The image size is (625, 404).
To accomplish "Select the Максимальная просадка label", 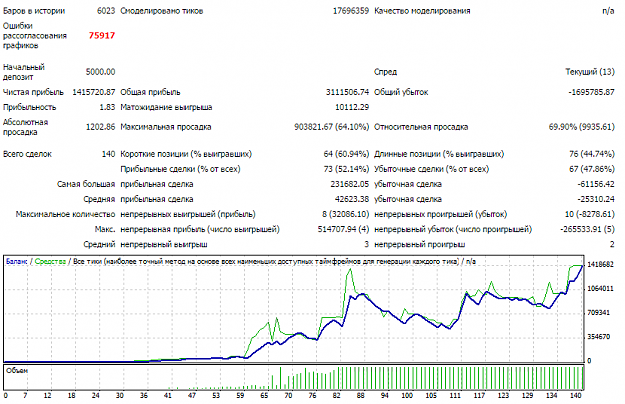I will pos(166,127).
